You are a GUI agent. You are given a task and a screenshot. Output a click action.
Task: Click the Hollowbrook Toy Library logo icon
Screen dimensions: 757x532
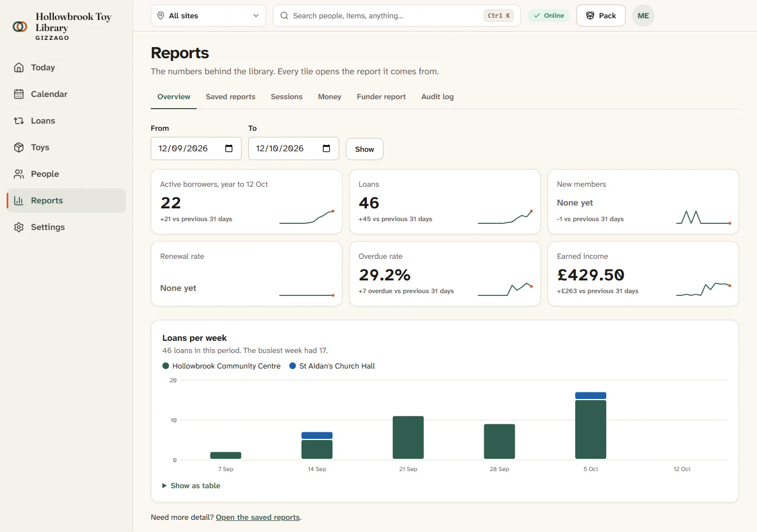point(20,27)
